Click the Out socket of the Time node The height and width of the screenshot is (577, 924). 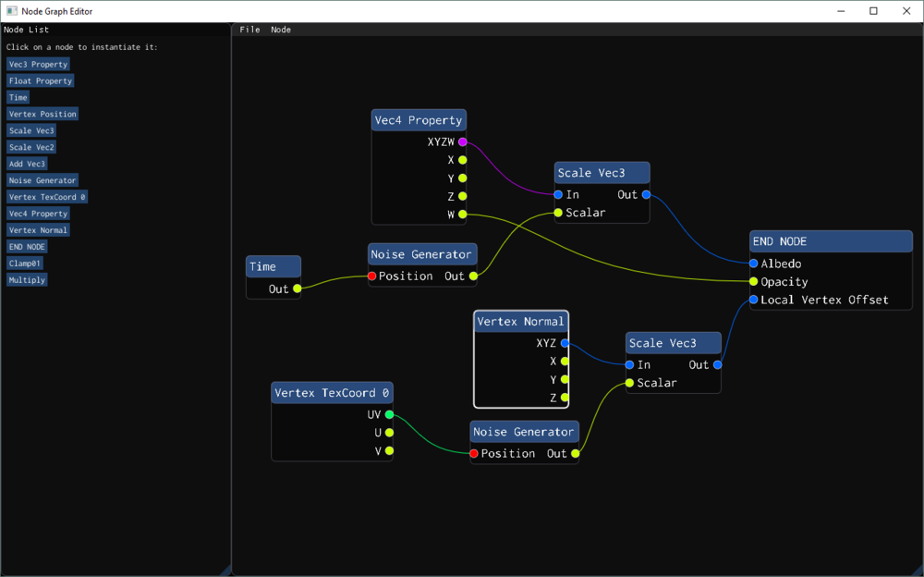point(296,288)
